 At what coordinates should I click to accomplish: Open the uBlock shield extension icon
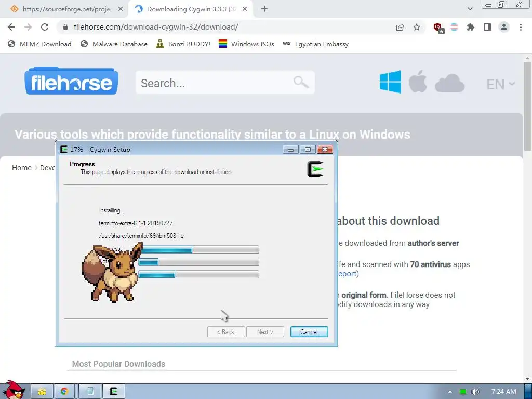click(x=438, y=28)
